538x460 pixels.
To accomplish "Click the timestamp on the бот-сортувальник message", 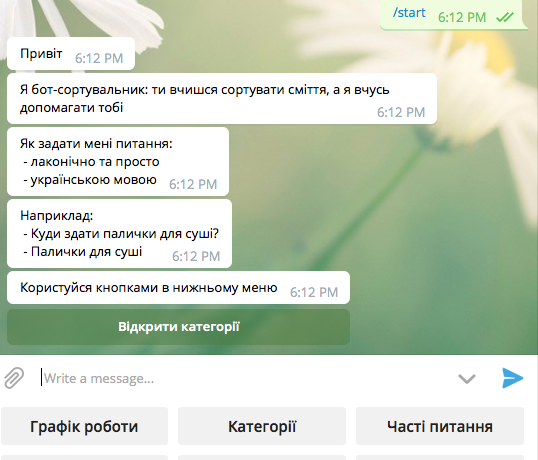I will pyautogui.click(x=401, y=112).
